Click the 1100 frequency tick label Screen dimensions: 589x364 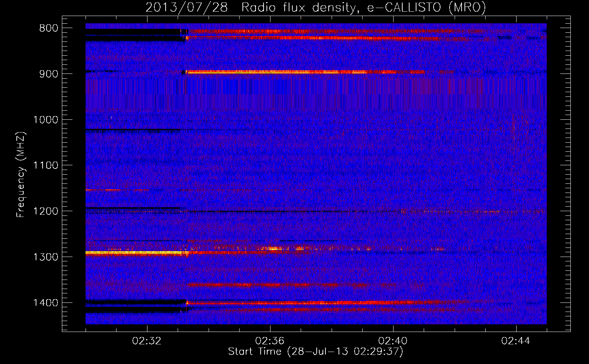(46, 166)
